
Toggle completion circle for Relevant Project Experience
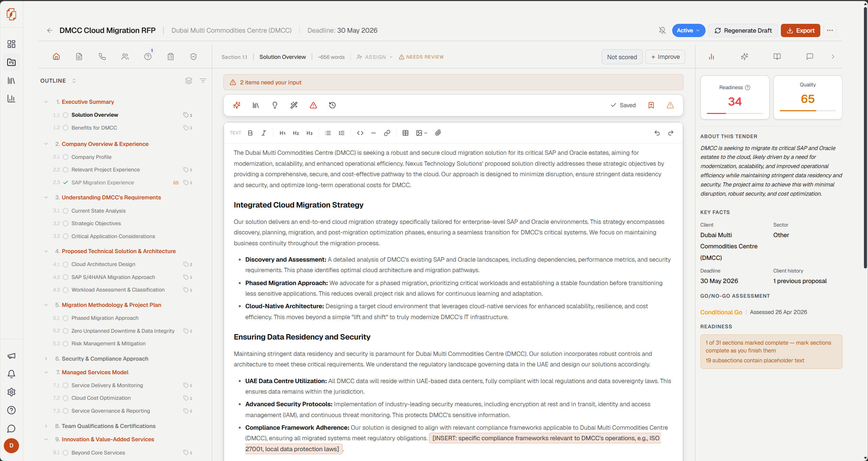66,170
